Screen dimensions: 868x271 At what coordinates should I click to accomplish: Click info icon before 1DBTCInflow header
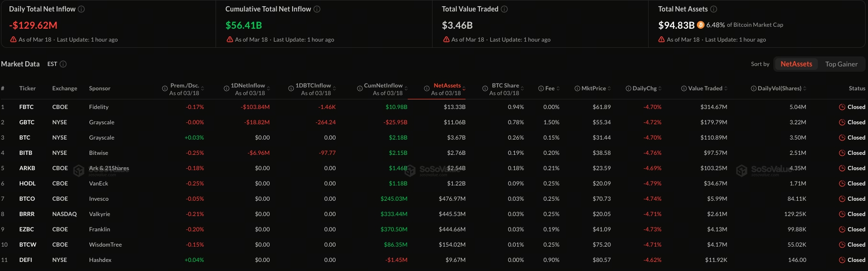[x=291, y=88]
